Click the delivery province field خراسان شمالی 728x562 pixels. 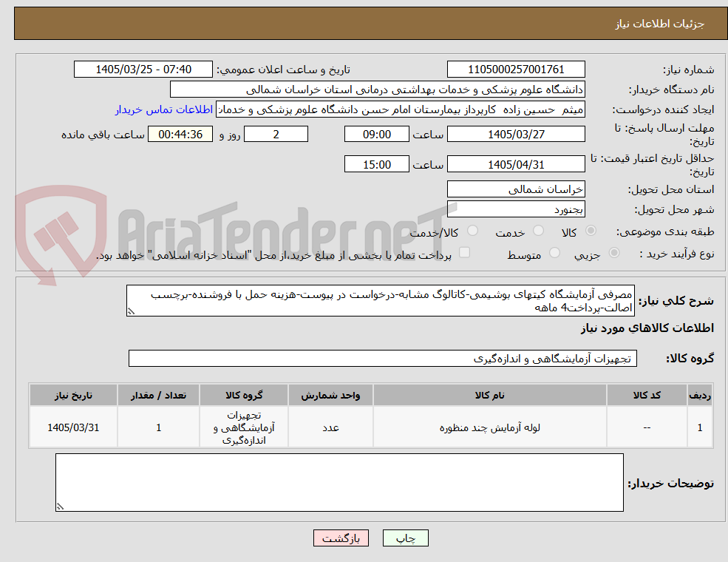[516, 189]
